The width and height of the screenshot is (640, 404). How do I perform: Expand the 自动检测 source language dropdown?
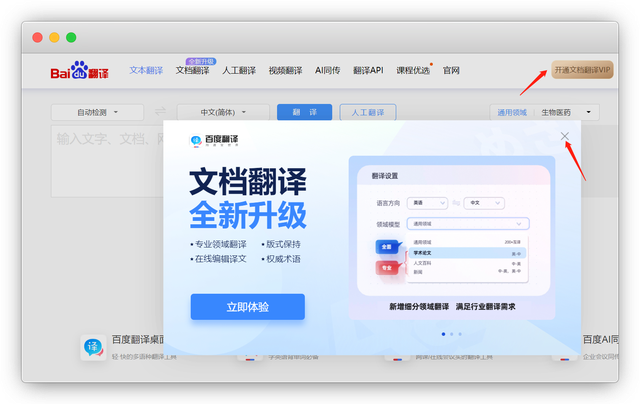97,112
